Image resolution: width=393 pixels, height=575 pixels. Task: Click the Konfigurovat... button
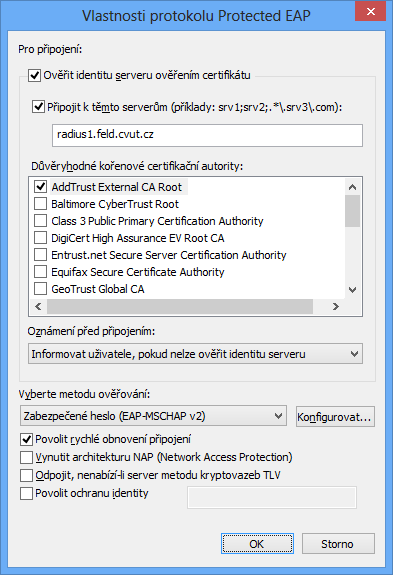(x=335, y=417)
